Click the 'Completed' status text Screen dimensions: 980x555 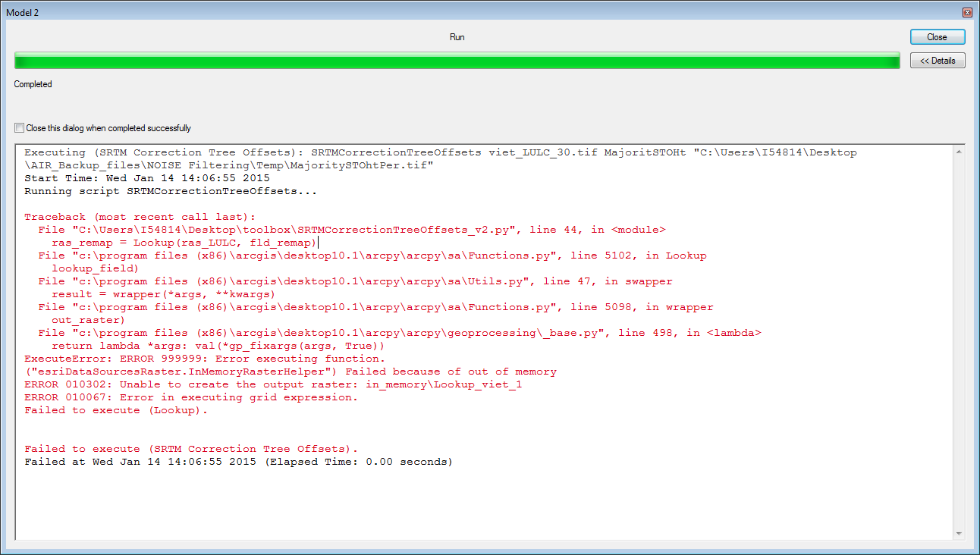coord(33,84)
